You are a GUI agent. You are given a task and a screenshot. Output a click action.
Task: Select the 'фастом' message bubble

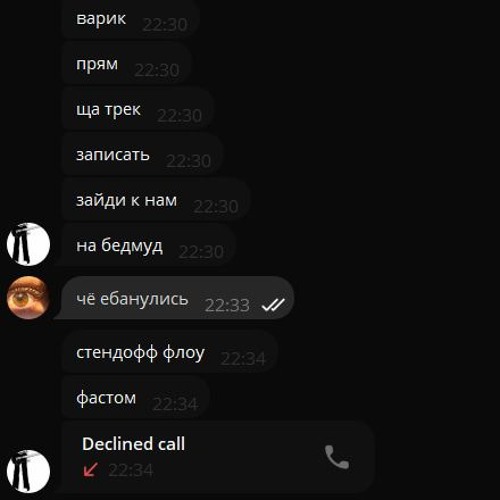(x=136, y=397)
